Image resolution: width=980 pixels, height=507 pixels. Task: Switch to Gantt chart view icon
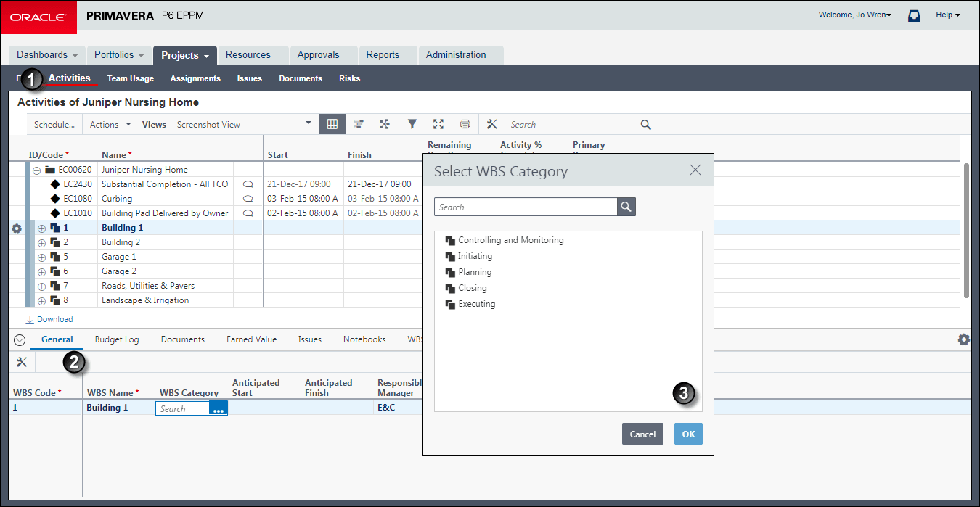point(358,124)
